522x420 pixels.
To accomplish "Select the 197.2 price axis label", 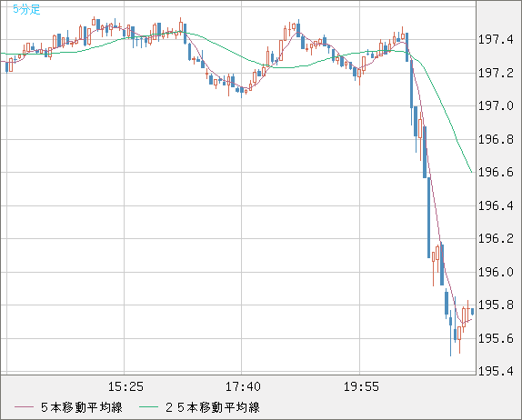I will (x=496, y=73).
